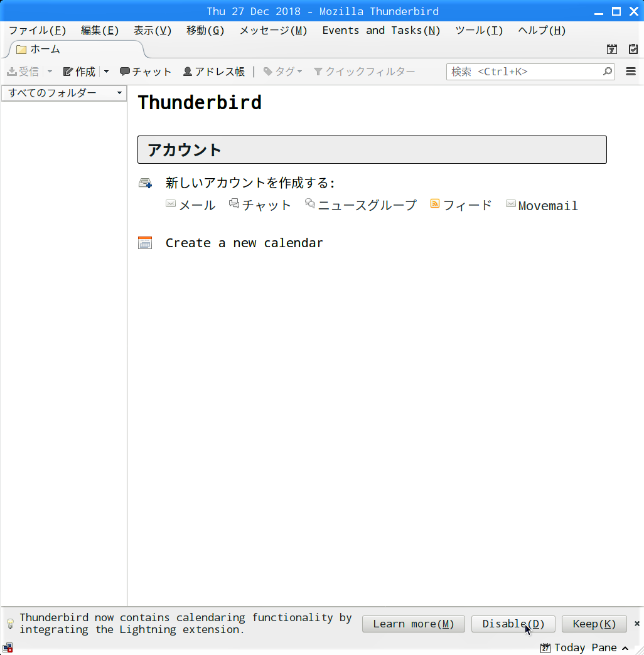Click Create a new calendar link
Viewport: 644px width, 655px height.
pyautogui.click(x=244, y=243)
